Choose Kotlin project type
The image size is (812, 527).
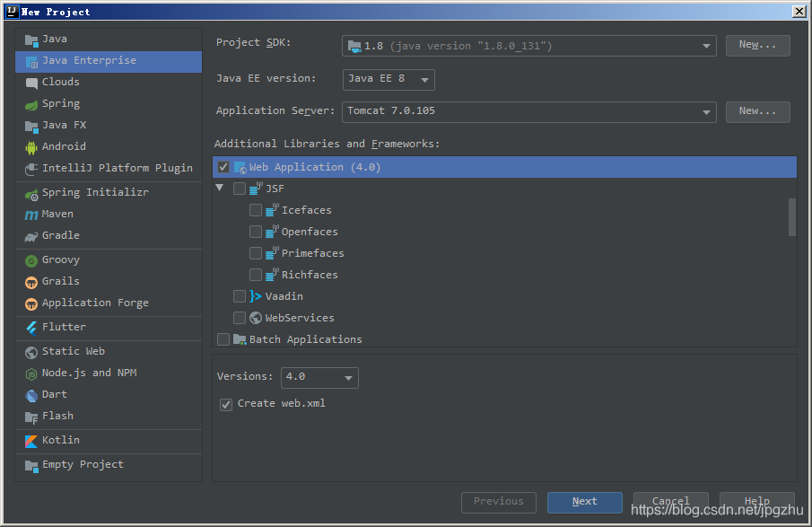tap(109, 441)
